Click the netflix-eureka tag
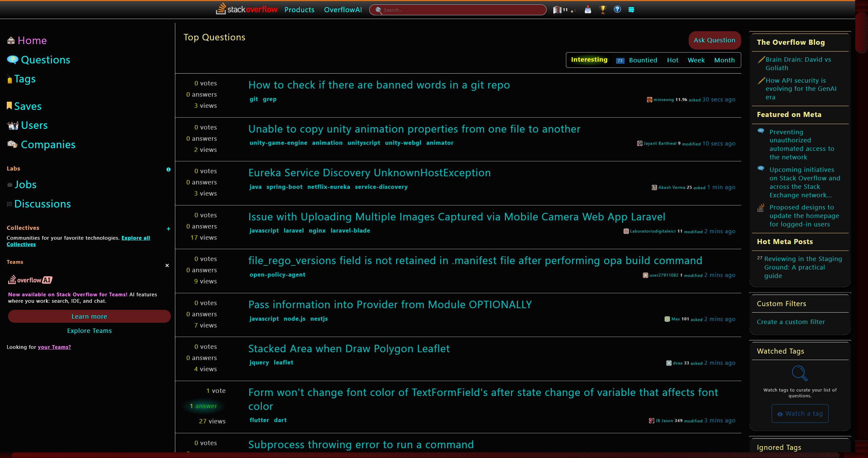 [329, 187]
